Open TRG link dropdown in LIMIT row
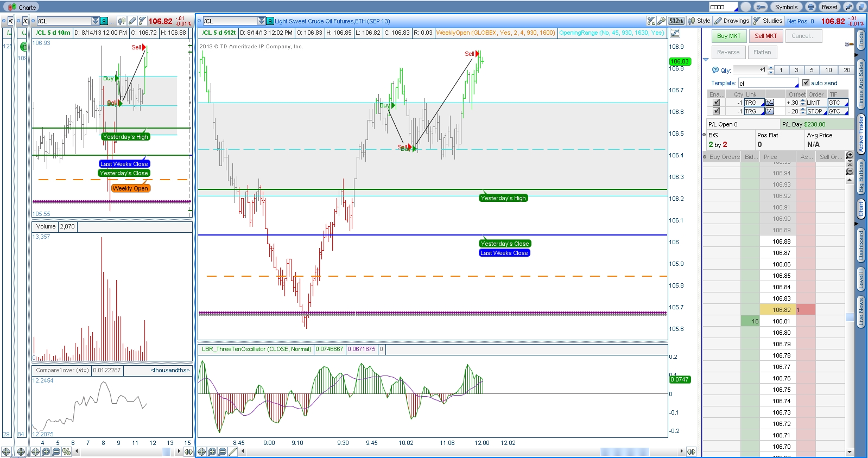Image resolution: width=868 pixels, height=458 pixels. point(754,103)
